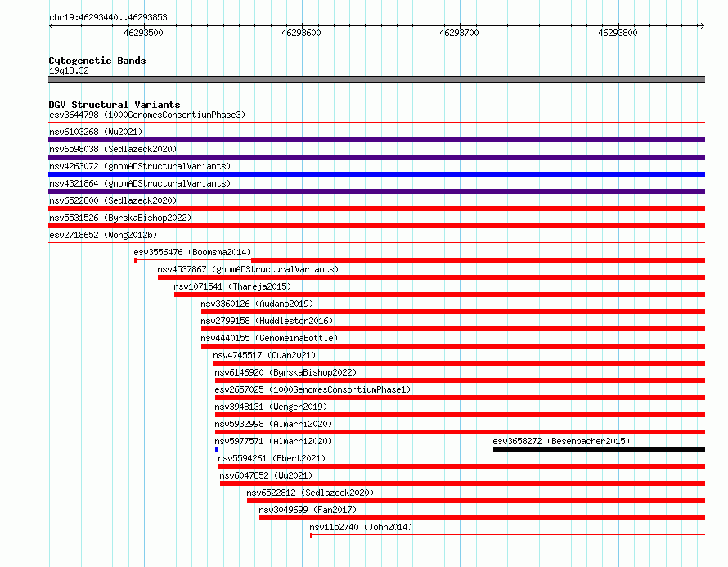Click the black bar under esv3658272
This screenshot has height=567, width=728.
(x=599, y=449)
